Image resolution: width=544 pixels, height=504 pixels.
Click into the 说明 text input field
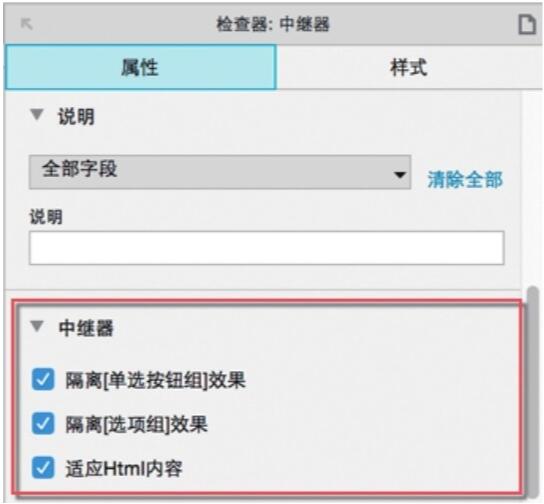click(x=266, y=248)
